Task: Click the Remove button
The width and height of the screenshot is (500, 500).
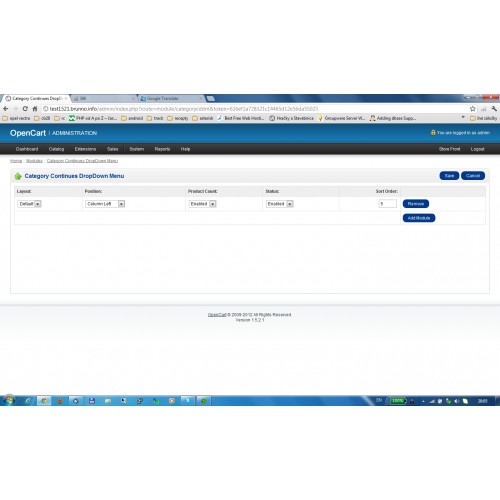Action: click(x=416, y=204)
